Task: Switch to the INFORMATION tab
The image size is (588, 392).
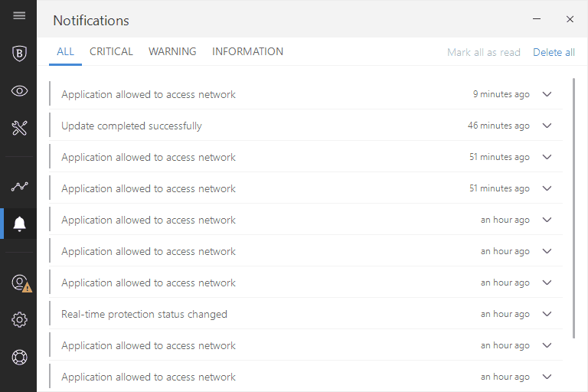Action: point(247,51)
